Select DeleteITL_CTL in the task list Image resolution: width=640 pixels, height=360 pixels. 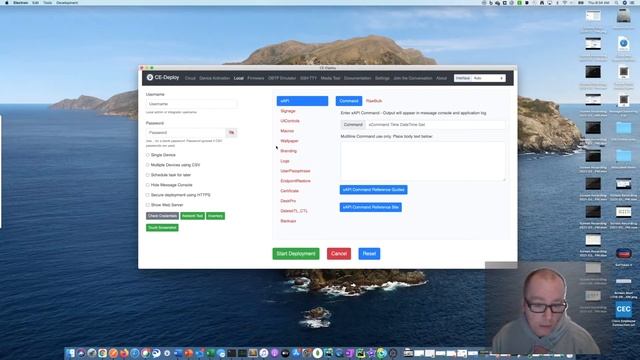(294, 211)
